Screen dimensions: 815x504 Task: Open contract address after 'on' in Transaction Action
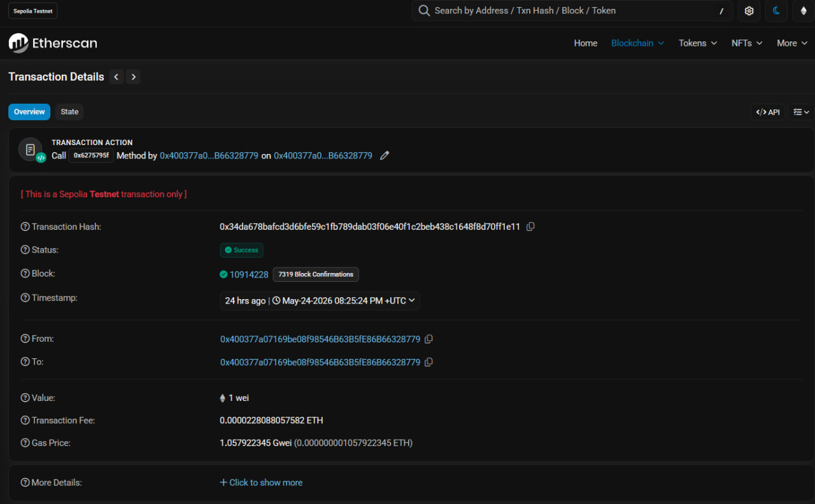(x=323, y=155)
